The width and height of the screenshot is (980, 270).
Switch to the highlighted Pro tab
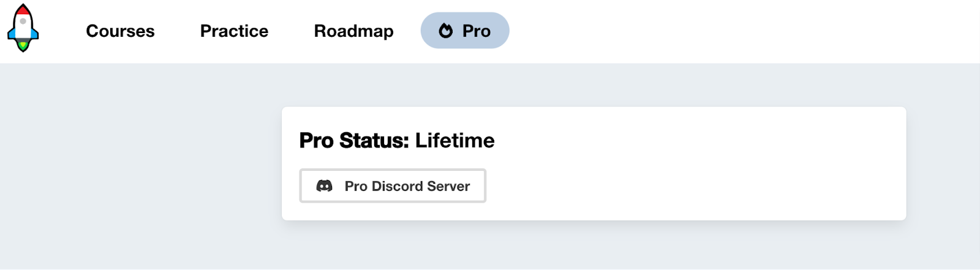[x=465, y=31]
